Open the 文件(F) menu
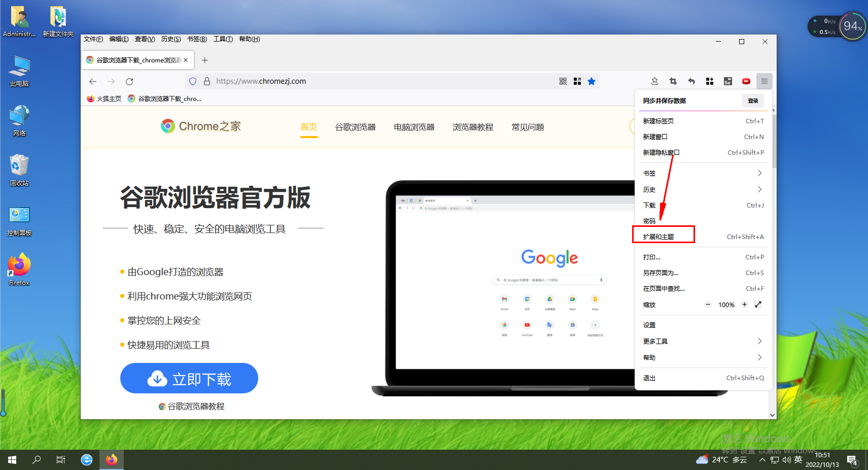This screenshot has width=868, height=470. (93, 39)
